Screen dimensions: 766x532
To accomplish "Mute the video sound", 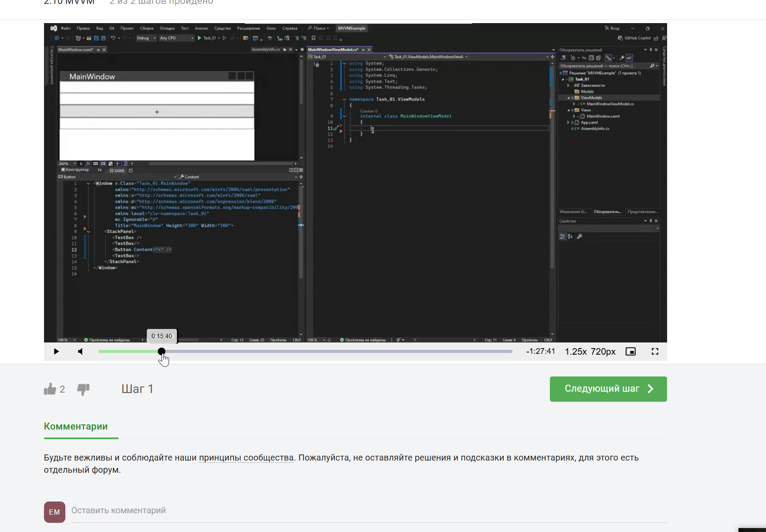I will pyautogui.click(x=80, y=352).
